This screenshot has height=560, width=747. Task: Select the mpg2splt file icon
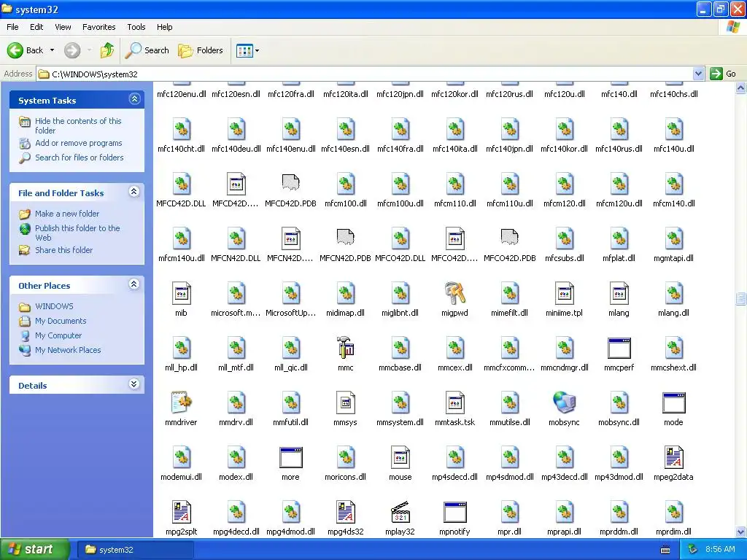pyautogui.click(x=181, y=512)
